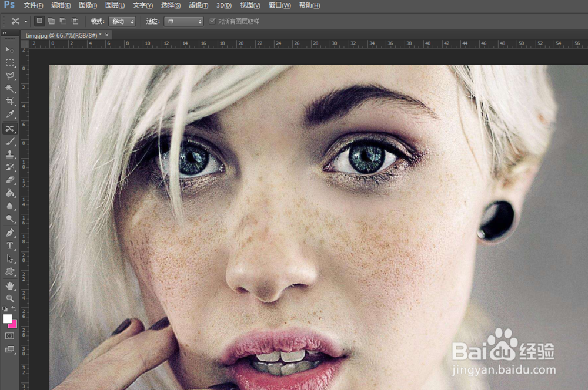The width and height of the screenshot is (588, 390).
Task: Select the Brush tool
Action: point(10,142)
